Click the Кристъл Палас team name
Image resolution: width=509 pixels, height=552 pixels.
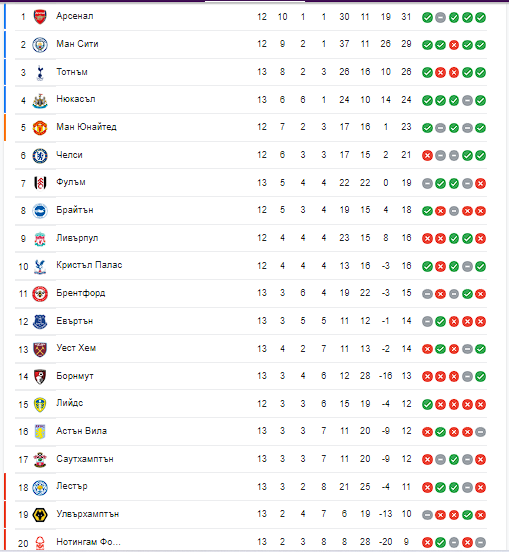89,265
